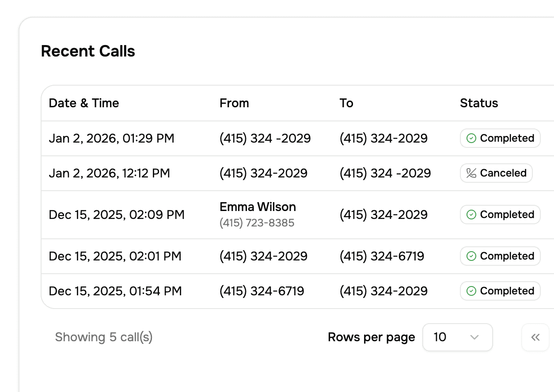Image resolution: width=554 pixels, height=392 pixels.
Task: Click the Status column header
Action: coord(479,103)
